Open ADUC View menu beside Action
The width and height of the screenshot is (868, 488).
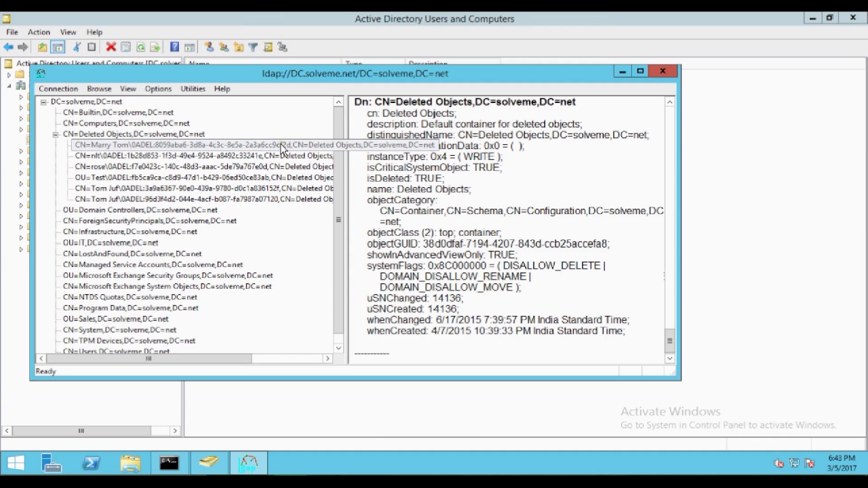point(68,32)
